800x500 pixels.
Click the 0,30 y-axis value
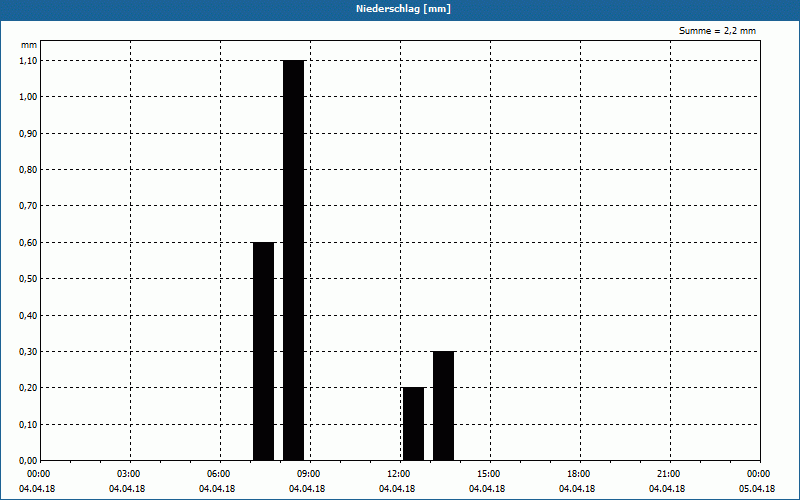(28, 352)
